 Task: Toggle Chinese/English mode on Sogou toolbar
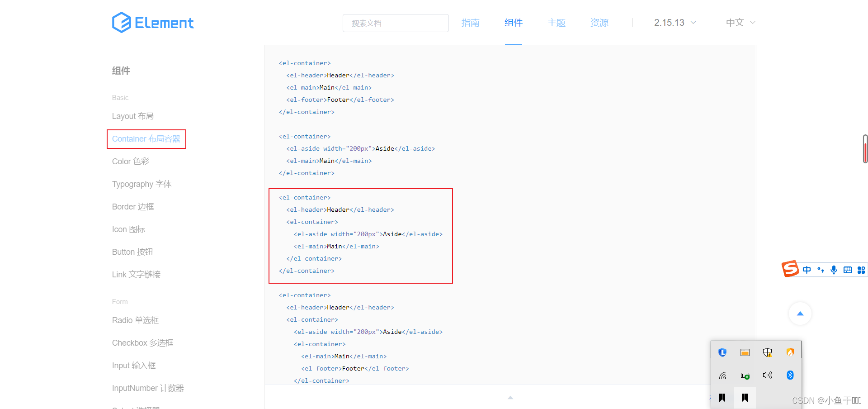[807, 270]
